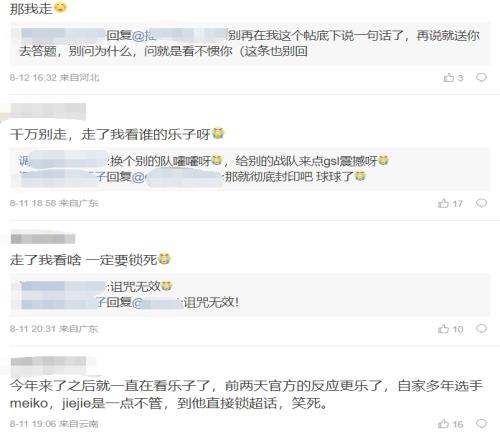This screenshot has height=440, width=500.
Task: Click the comment mentioning meiko and jiejie
Action: 246,395
